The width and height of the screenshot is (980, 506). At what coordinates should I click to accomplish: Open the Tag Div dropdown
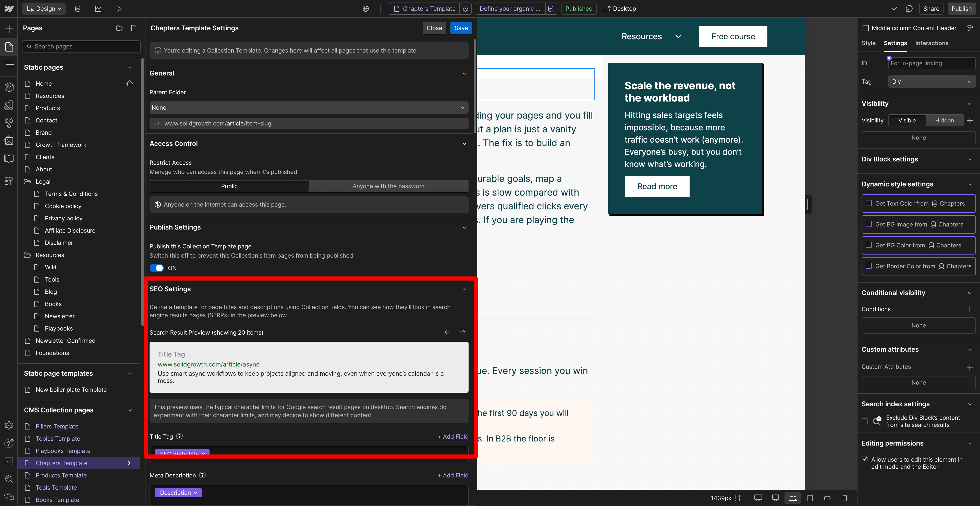coord(931,82)
